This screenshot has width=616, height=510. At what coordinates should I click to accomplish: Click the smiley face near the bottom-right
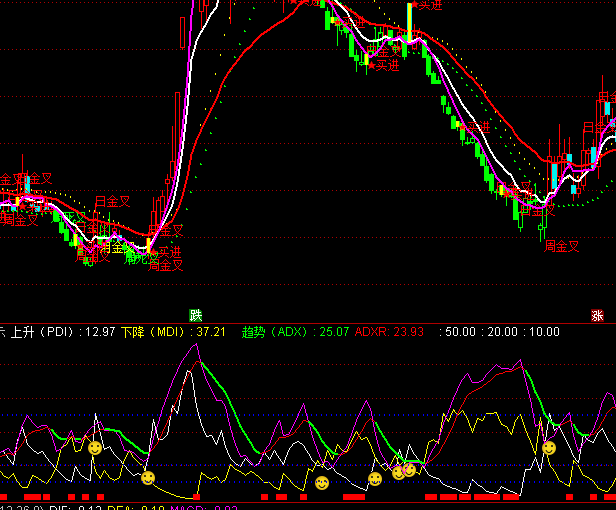coord(549,447)
